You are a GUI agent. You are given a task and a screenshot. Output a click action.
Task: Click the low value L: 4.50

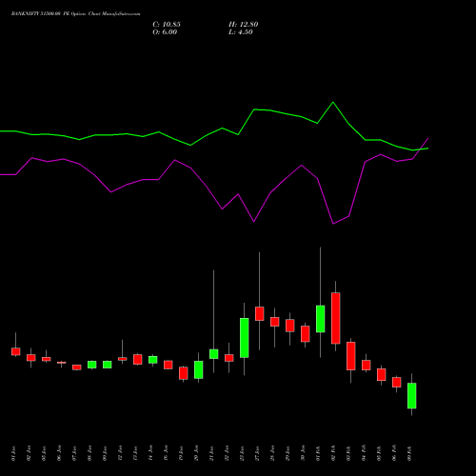(x=241, y=32)
